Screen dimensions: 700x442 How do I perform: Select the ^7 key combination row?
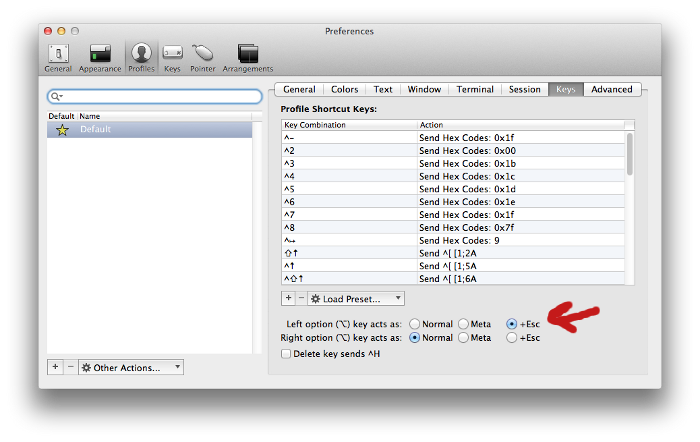point(453,215)
